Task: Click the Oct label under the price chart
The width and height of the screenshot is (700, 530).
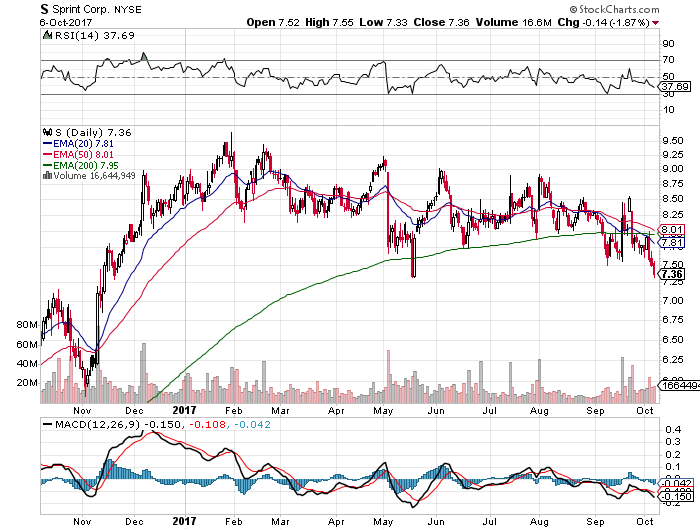Action: pyautogui.click(x=645, y=410)
